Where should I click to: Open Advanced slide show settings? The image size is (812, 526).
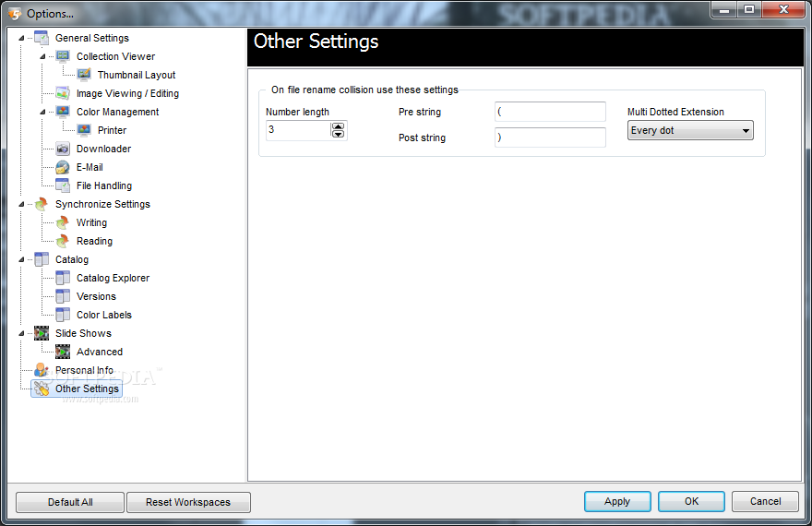pyautogui.click(x=100, y=352)
